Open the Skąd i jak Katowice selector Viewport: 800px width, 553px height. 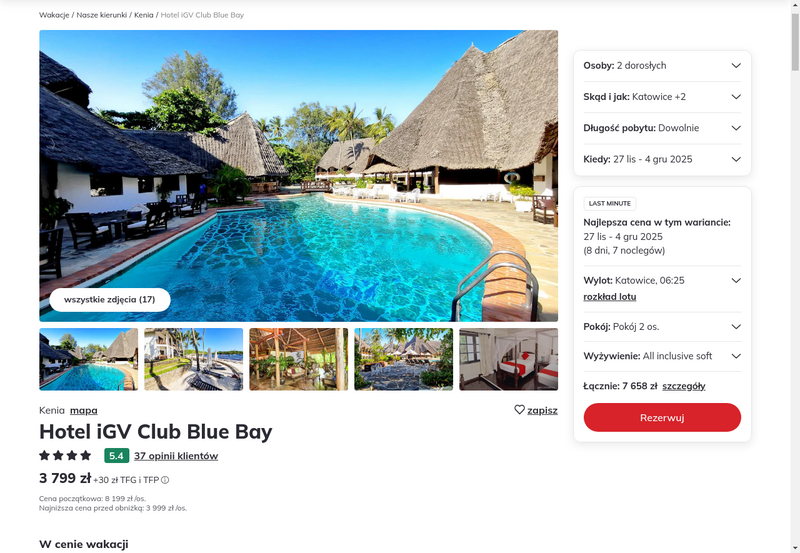[662, 97]
